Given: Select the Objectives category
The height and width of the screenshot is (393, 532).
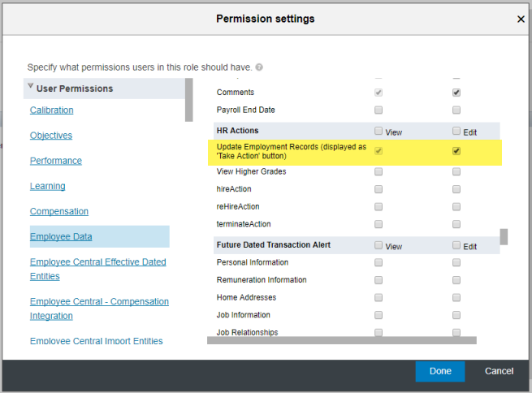Looking at the screenshot, I should [51, 136].
